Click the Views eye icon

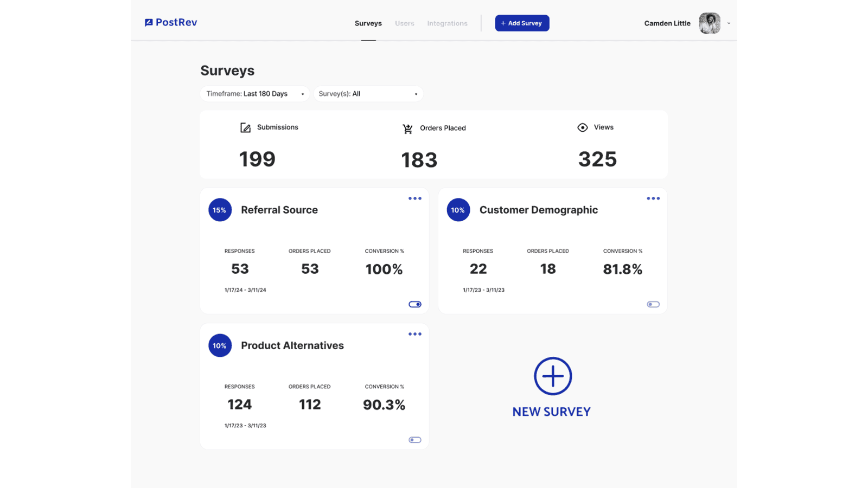point(582,127)
